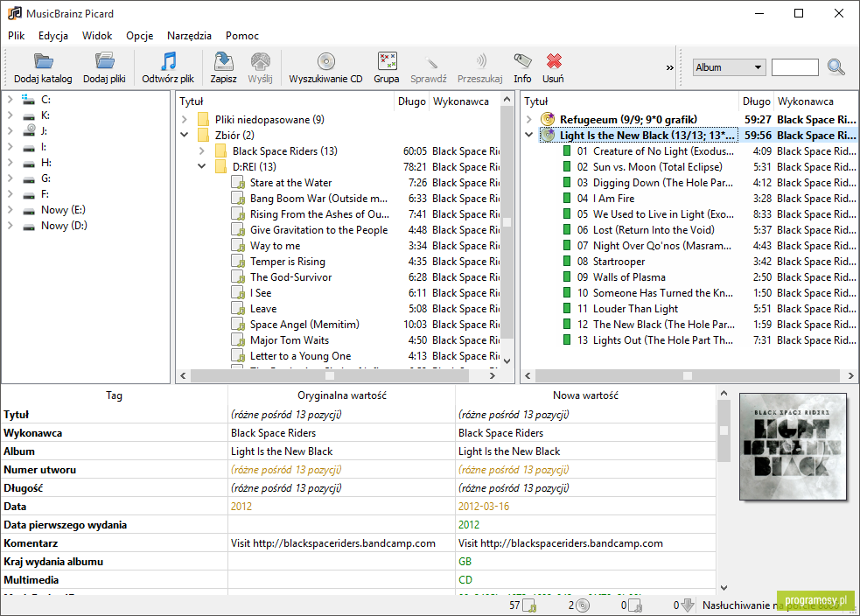Screen dimensions: 860x616
Task: Click the middle pane horizontal scrollbar thumb
Action: (329, 375)
